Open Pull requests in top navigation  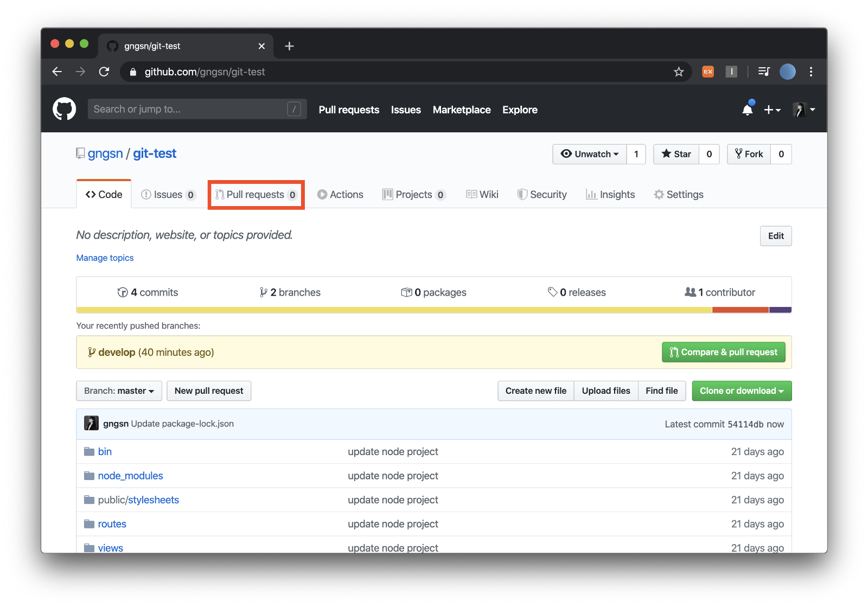coord(349,110)
